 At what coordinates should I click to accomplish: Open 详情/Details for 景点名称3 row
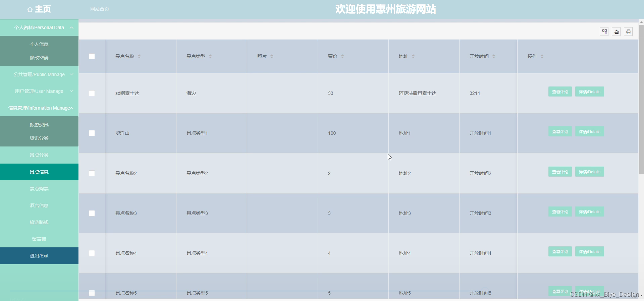point(590,212)
